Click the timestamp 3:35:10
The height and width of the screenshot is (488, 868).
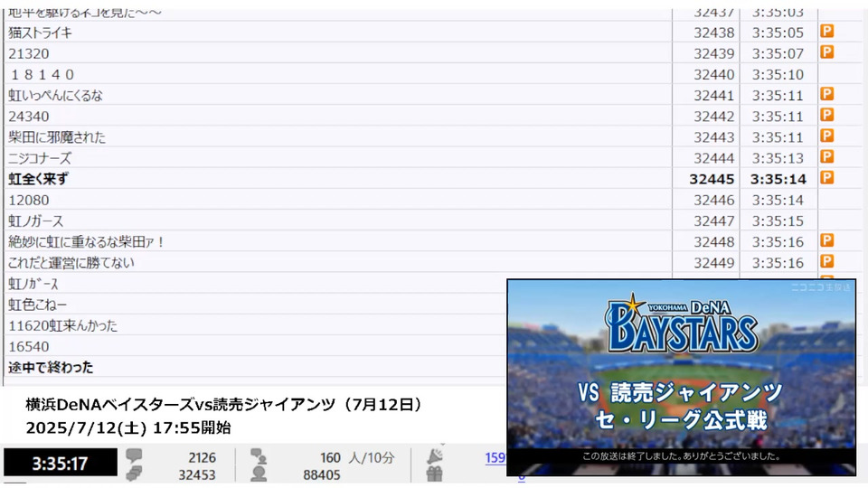click(x=778, y=75)
